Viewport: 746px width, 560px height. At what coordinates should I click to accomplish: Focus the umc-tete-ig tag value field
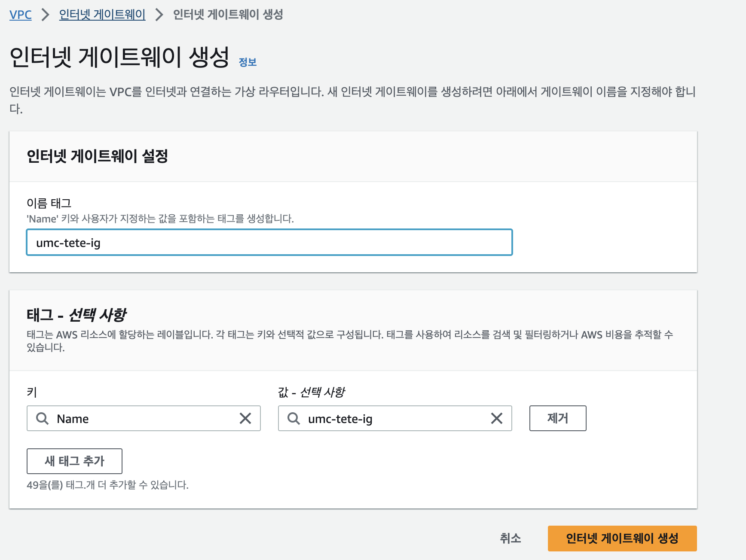(395, 418)
